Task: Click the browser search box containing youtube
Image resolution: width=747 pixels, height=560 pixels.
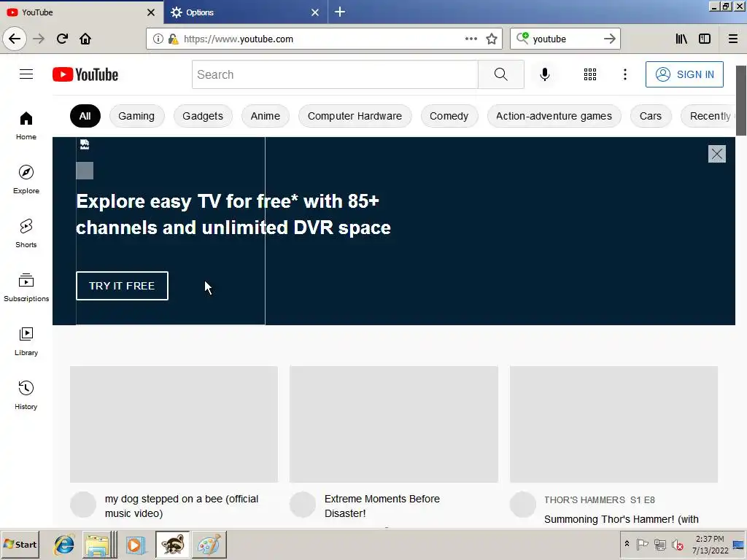Action: pos(565,39)
